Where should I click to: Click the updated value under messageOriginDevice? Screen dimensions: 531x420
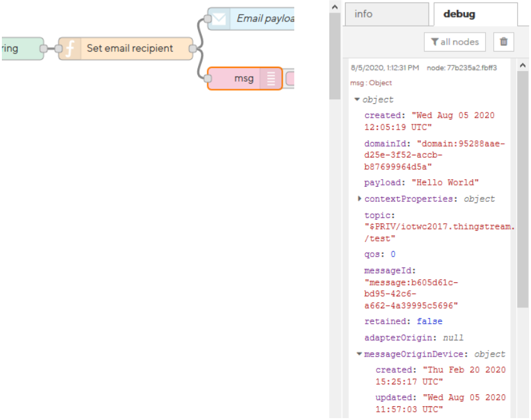click(x=441, y=404)
